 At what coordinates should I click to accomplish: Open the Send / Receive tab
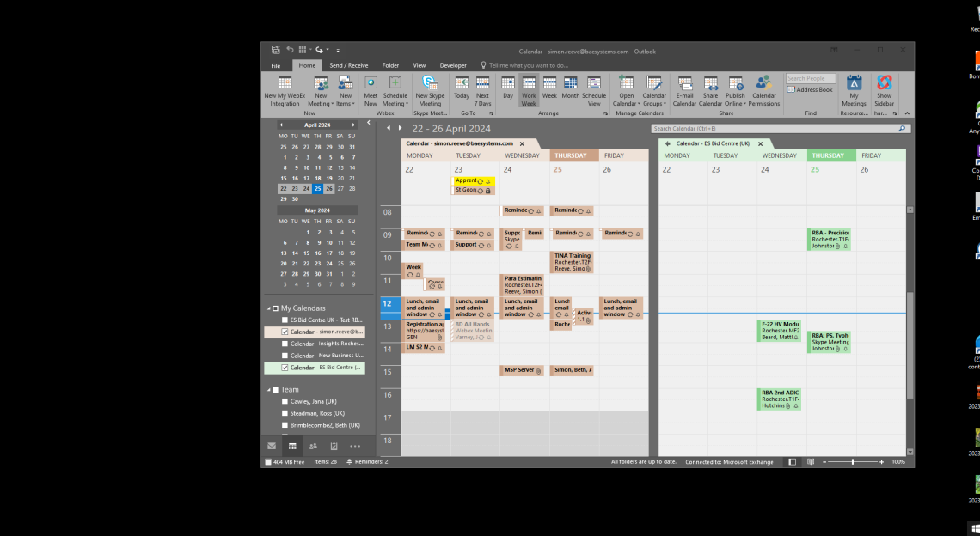(x=349, y=65)
